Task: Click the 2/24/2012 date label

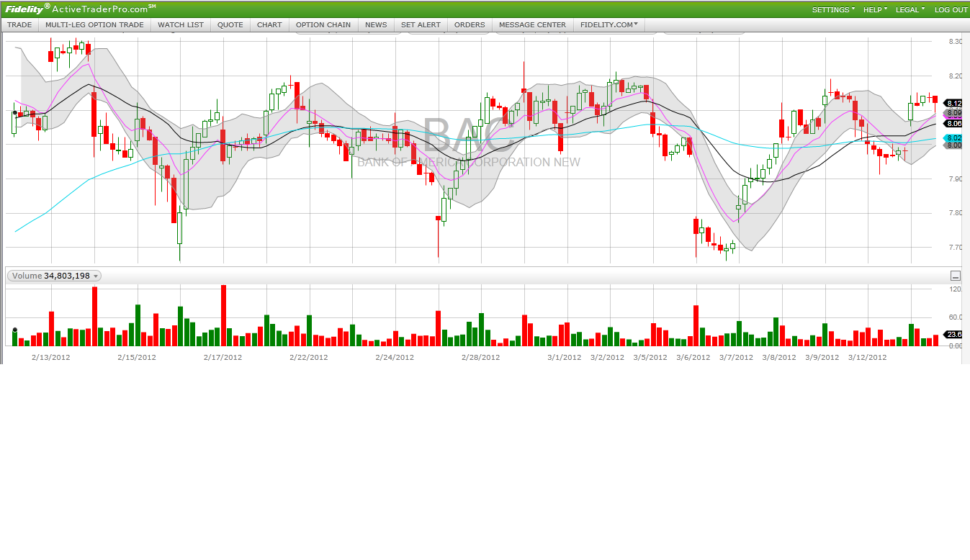Action: (x=395, y=357)
